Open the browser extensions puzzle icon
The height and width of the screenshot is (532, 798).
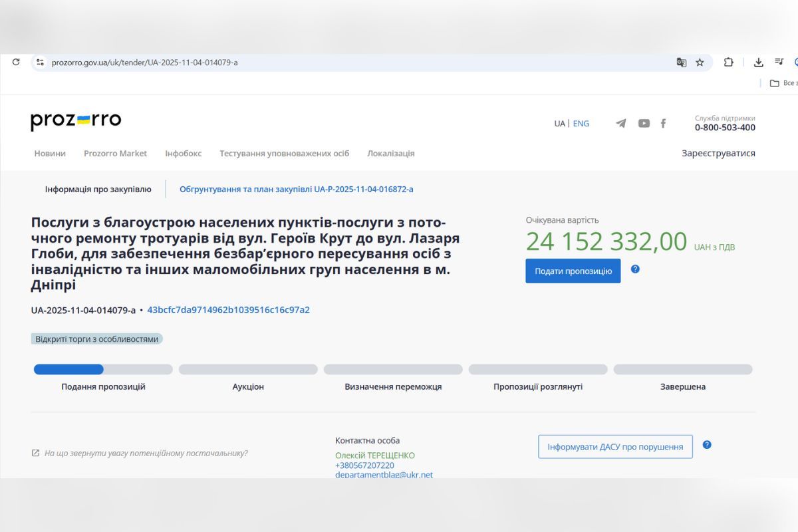coord(728,62)
